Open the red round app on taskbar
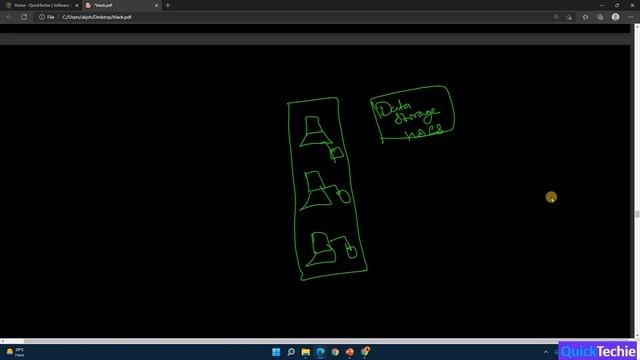The height and width of the screenshot is (360, 640). [x=350, y=352]
